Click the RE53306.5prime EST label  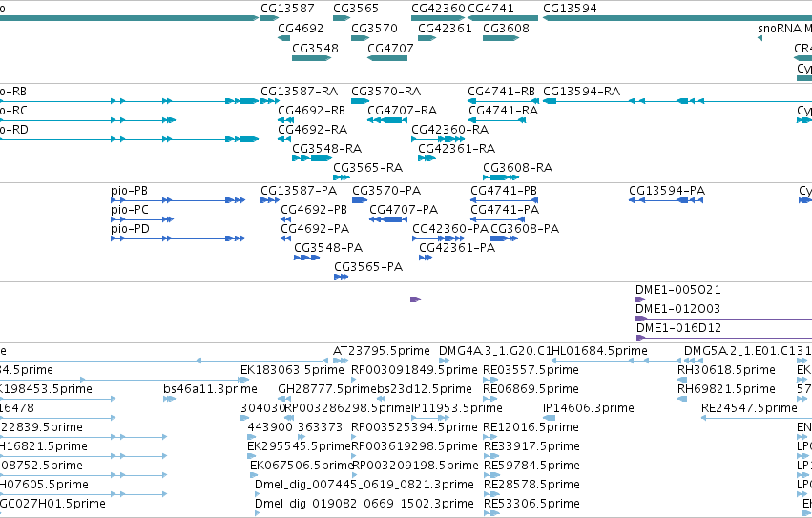click(531, 504)
